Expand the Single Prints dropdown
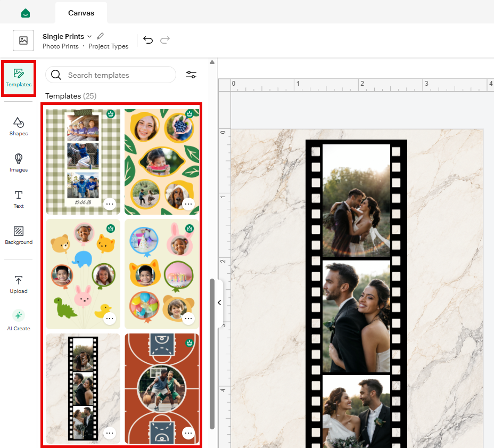The image size is (494, 448). (x=89, y=37)
